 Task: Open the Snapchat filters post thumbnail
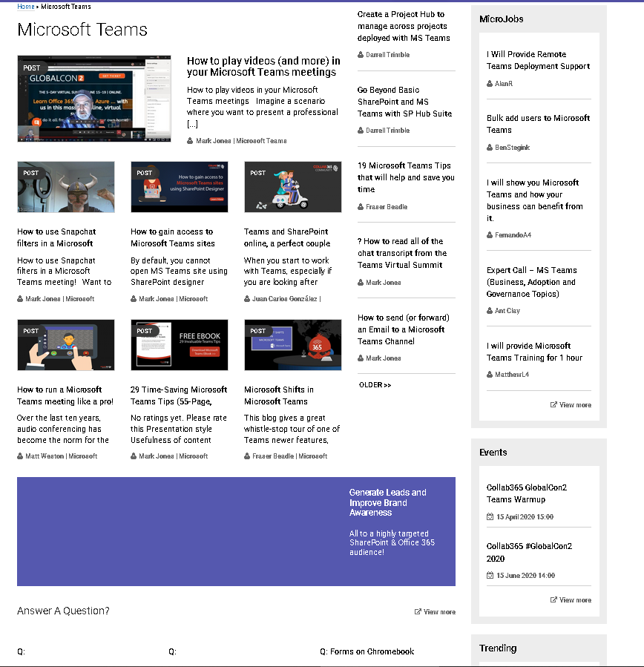tap(66, 187)
